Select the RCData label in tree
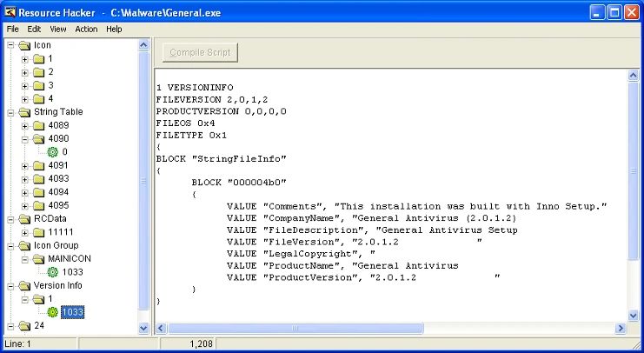644x353 pixels. tap(50, 218)
